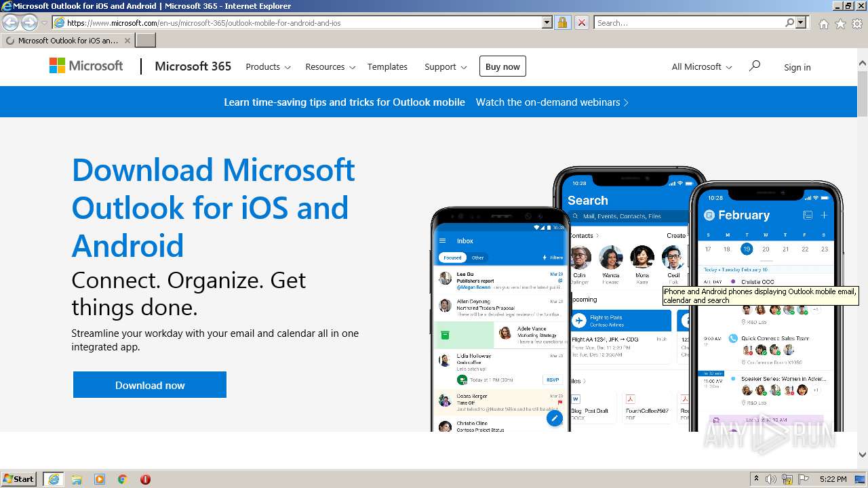Click the Microsoft logo
Screen dimensions: 868x488
point(86,66)
